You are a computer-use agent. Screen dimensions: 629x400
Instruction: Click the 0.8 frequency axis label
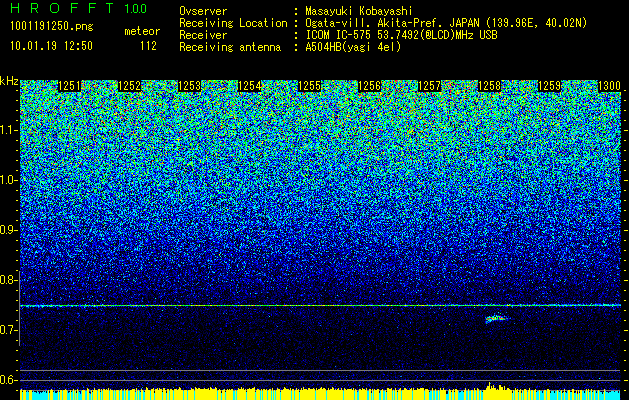9,280
